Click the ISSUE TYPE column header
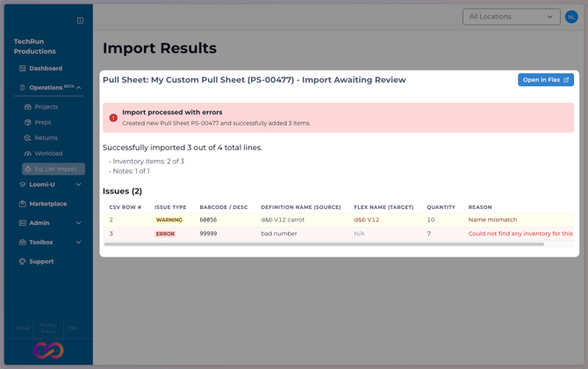Image resolution: width=588 pixels, height=369 pixels. coord(170,207)
